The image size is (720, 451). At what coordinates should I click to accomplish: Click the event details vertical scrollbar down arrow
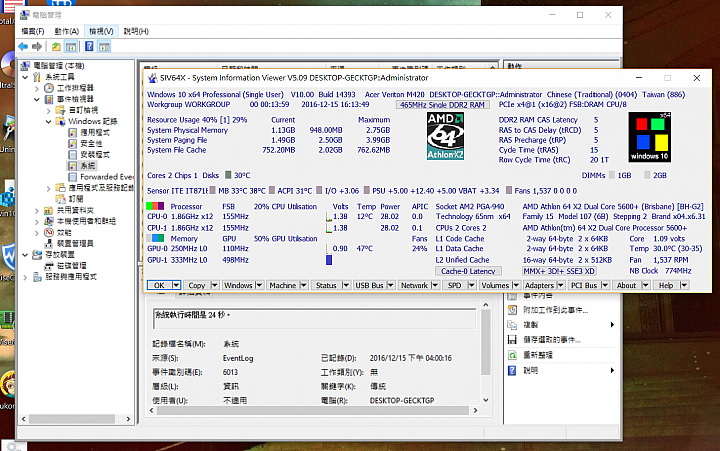(x=486, y=400)
